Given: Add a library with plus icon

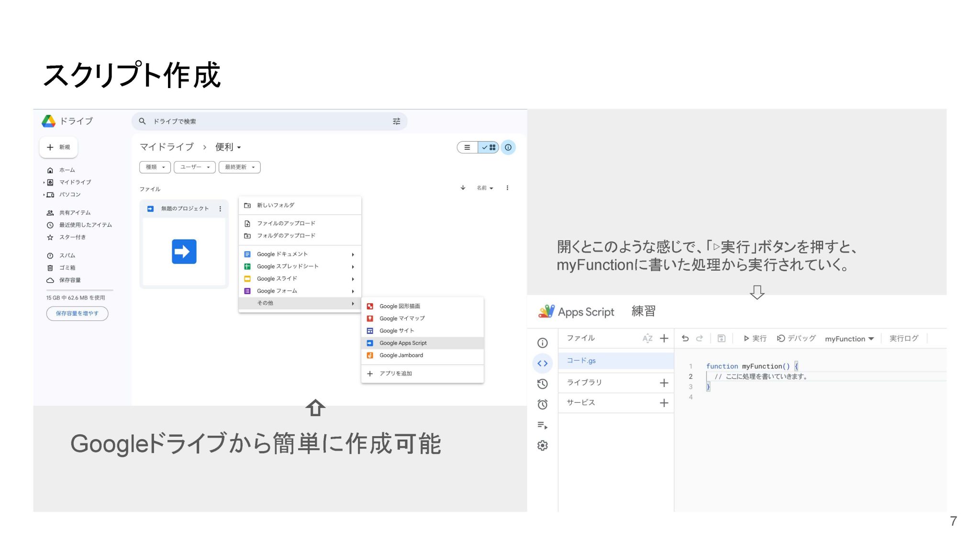Looking at the screenshot, I should pyautogui.click(x=664, y=383).
